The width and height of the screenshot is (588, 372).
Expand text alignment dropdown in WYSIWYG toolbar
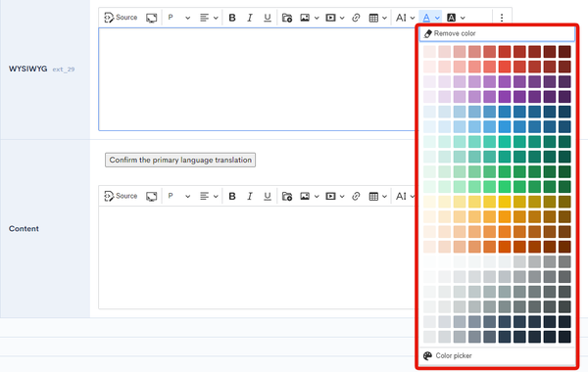pyautogui.click(x=209, y=18)
